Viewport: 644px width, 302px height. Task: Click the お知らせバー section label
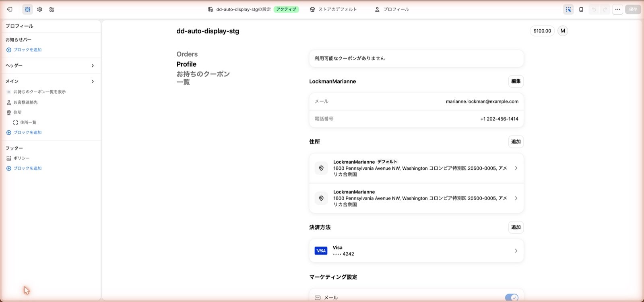(19, 40)
